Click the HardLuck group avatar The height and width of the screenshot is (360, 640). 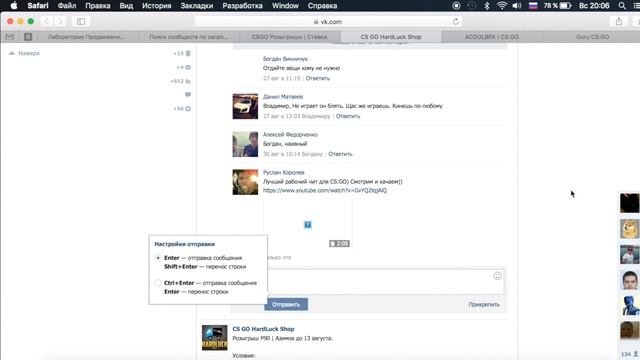[x=215, y=338]
